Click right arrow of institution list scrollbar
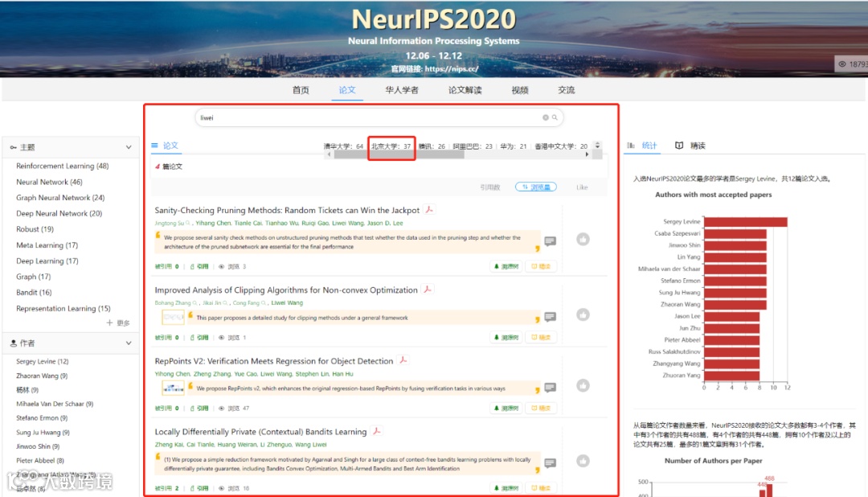 point(588,154)
